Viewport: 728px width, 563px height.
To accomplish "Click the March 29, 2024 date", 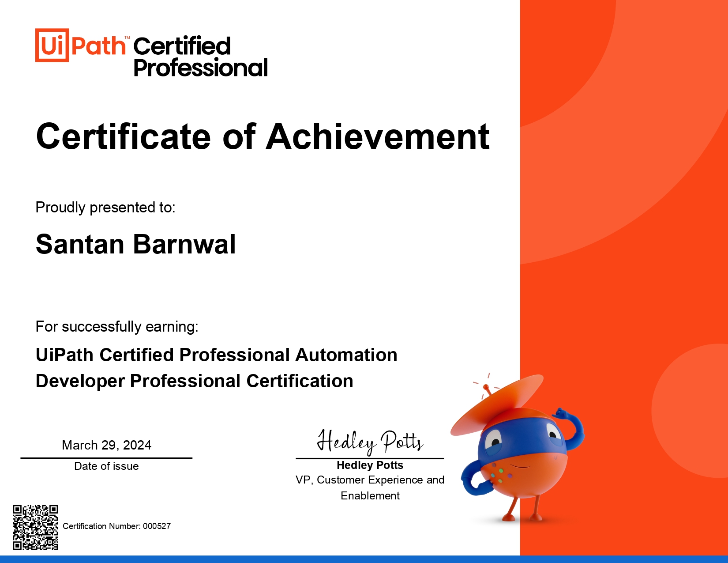I will pyautogui.click(x=106, y=445).
